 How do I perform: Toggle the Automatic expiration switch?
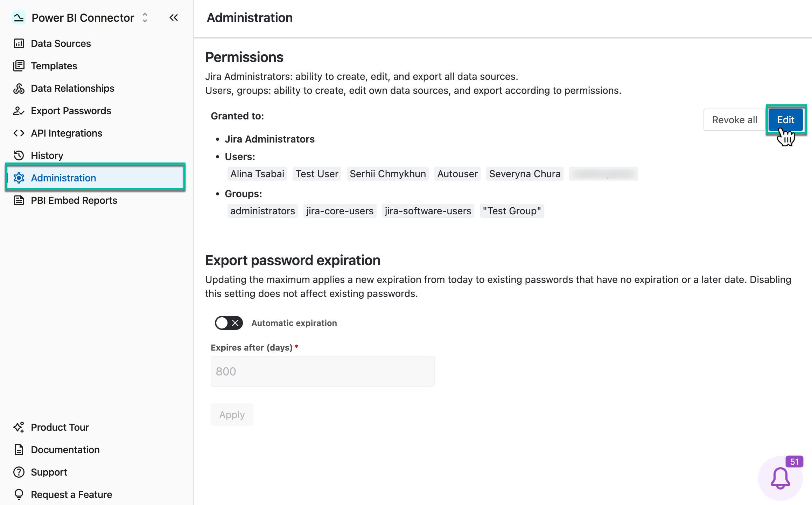point(229,323)
